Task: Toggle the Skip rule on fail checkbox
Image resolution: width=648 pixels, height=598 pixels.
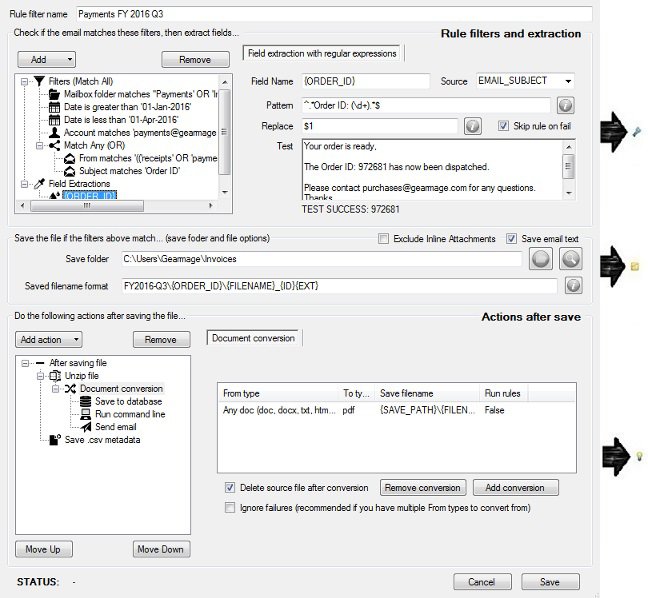Action: 503,126
